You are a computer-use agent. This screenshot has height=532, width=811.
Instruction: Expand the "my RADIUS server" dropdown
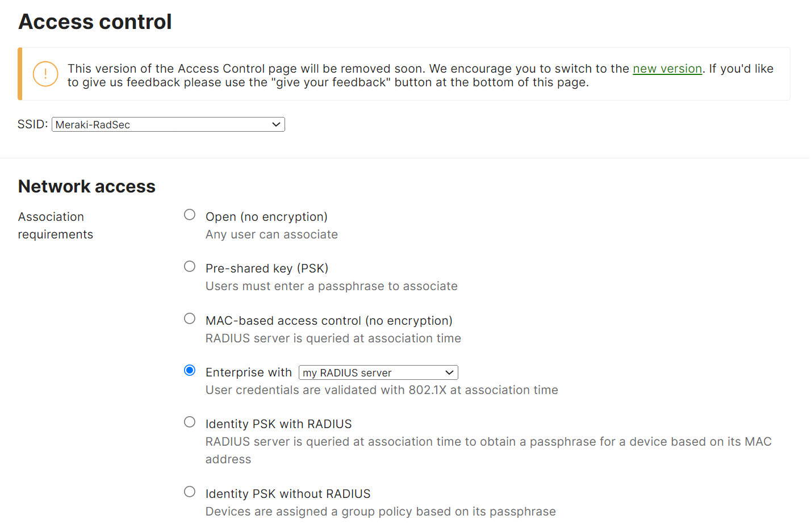(378, 372)
